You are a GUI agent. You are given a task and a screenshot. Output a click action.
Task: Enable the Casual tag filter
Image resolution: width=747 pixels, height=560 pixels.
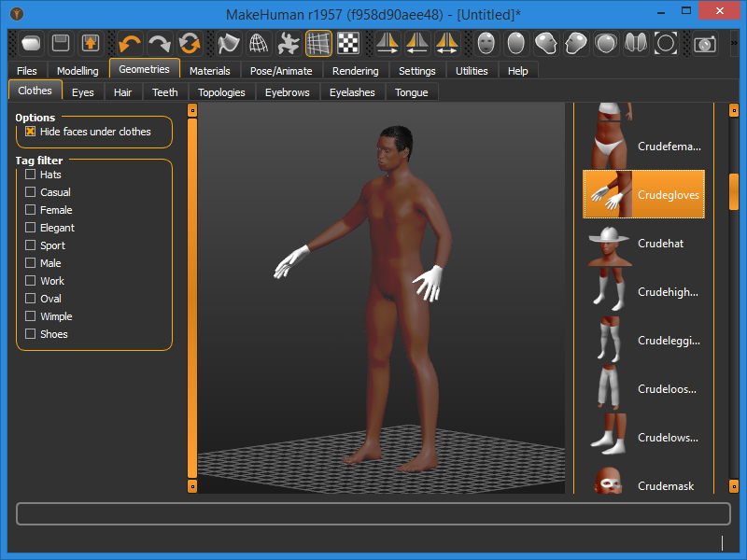pyautogui.click(x=31, y=192)
